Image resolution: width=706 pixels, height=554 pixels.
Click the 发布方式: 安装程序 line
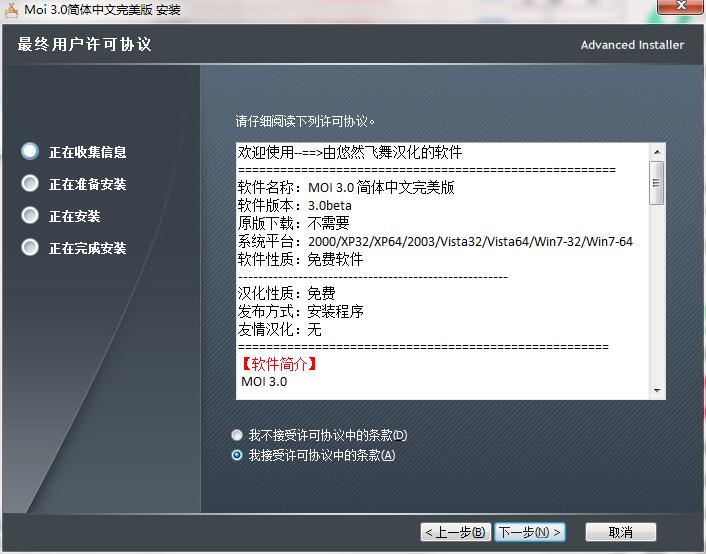pyautogui.click(x=300, y=311)
